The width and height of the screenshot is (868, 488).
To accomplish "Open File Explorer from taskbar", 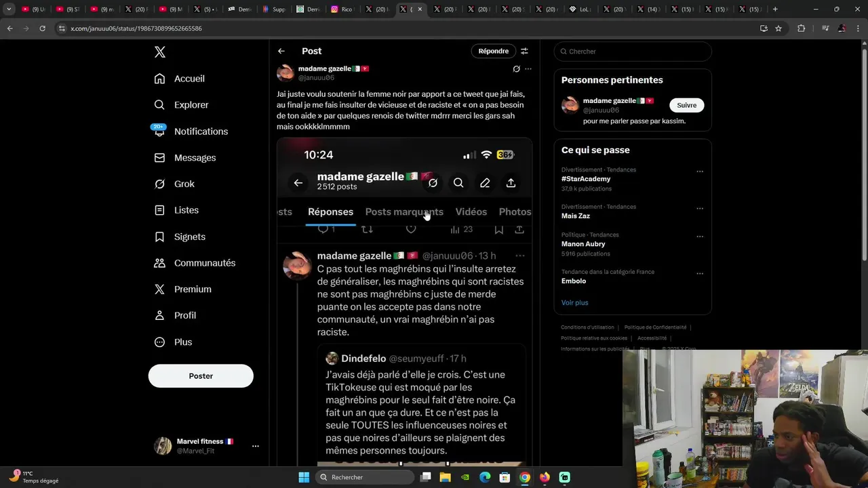I will [x=446, y=477].
